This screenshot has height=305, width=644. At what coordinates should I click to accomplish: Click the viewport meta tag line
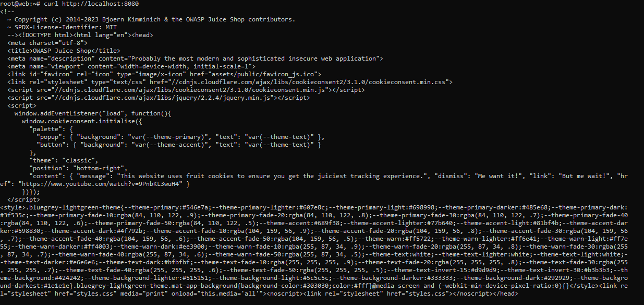(x=131, y=66)
